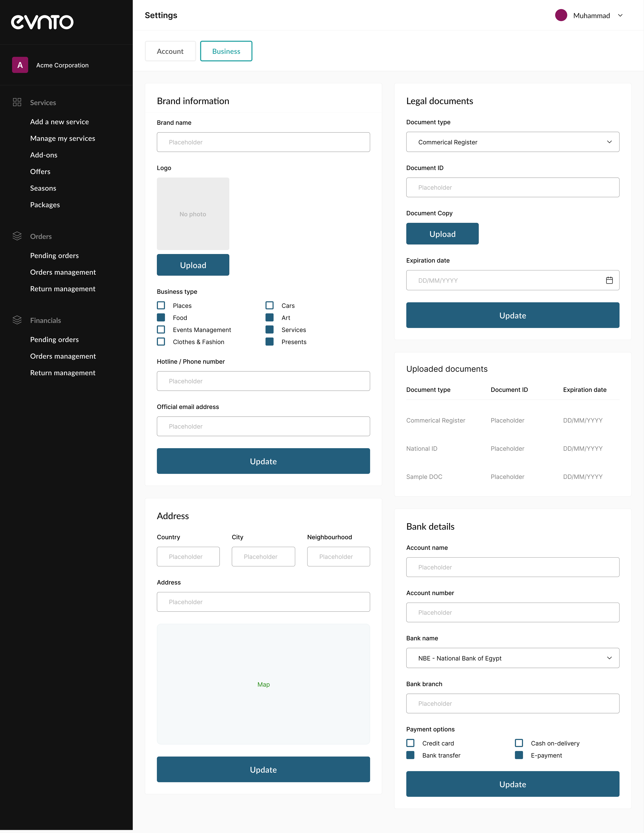Viewport: 644px width, 833px height.
Task: Uncheck the Art business type
Action: pyautogui.click(x=270, y=317)
